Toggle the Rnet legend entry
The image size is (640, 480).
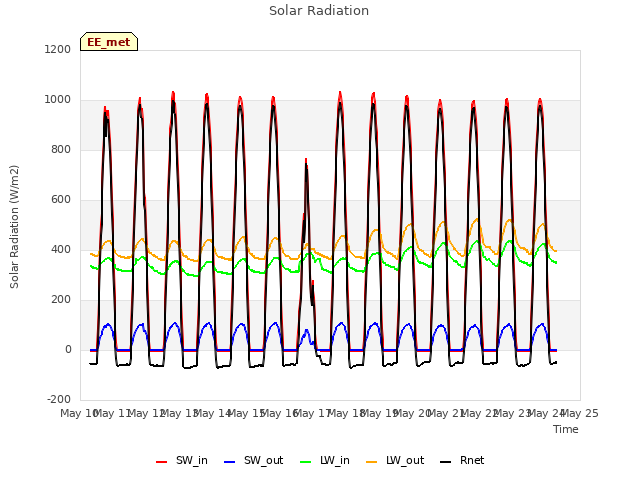(x=462, y=461)
